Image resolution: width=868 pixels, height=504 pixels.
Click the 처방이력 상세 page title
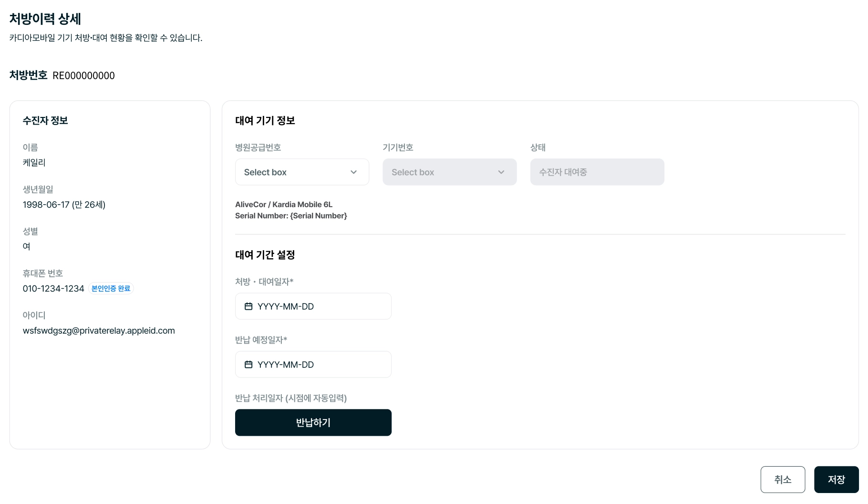[45, 19]
